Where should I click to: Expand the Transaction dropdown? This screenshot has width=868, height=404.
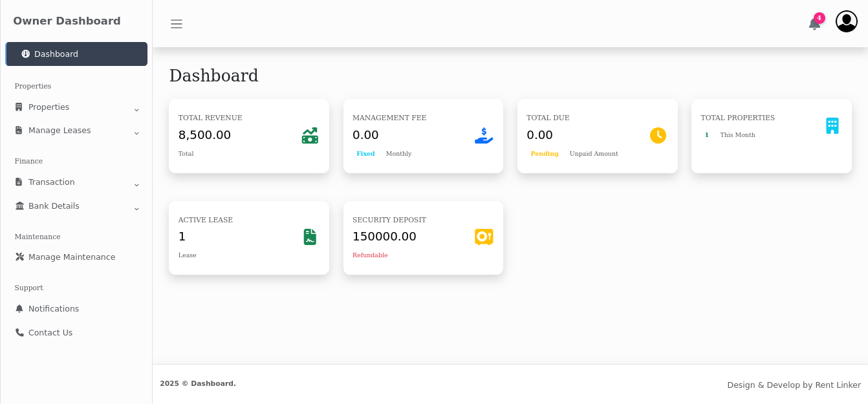[x=51, y=182]
